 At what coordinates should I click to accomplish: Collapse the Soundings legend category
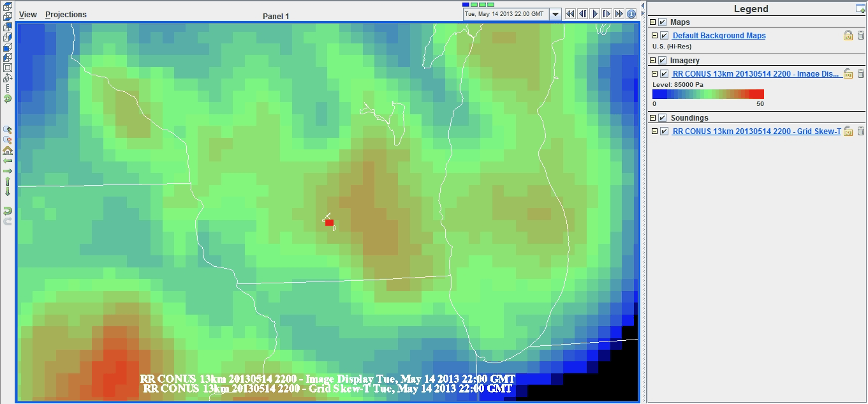pyautogui.click(x=652, y=118)
